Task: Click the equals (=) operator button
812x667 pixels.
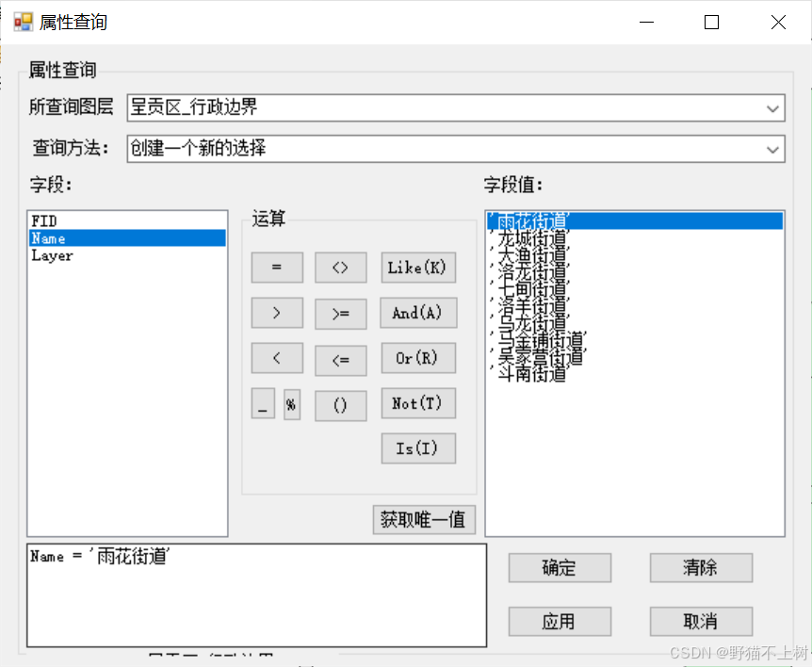Action: [x=276, y=268]
